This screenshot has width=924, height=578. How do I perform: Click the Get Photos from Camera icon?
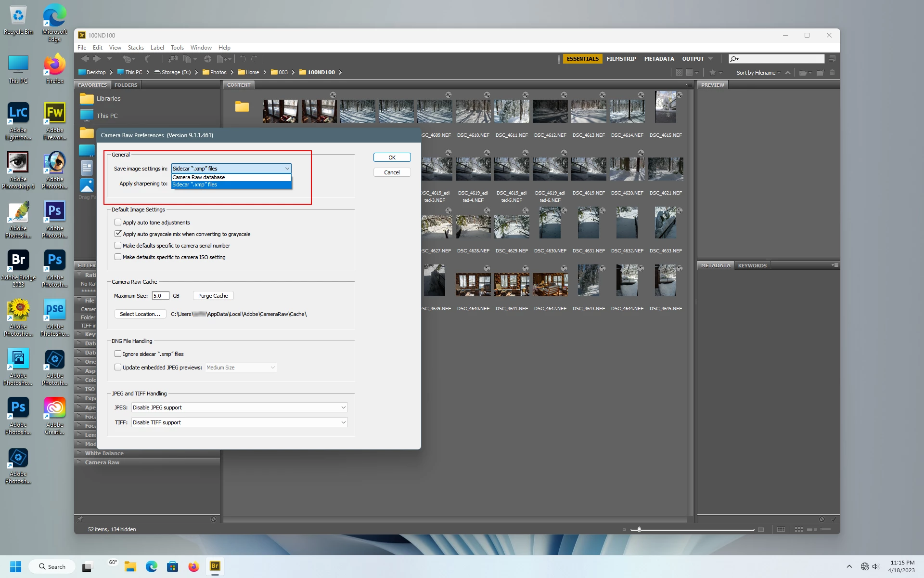(172, 59)
